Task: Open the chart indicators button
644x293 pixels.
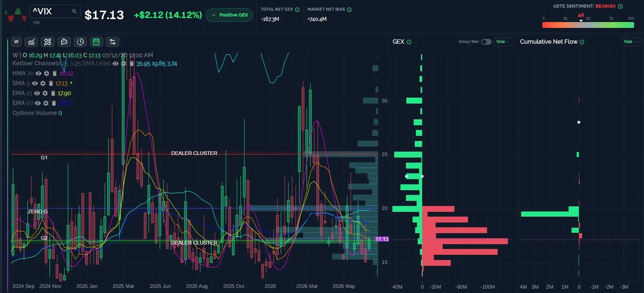Action: (x=31, y=42)
